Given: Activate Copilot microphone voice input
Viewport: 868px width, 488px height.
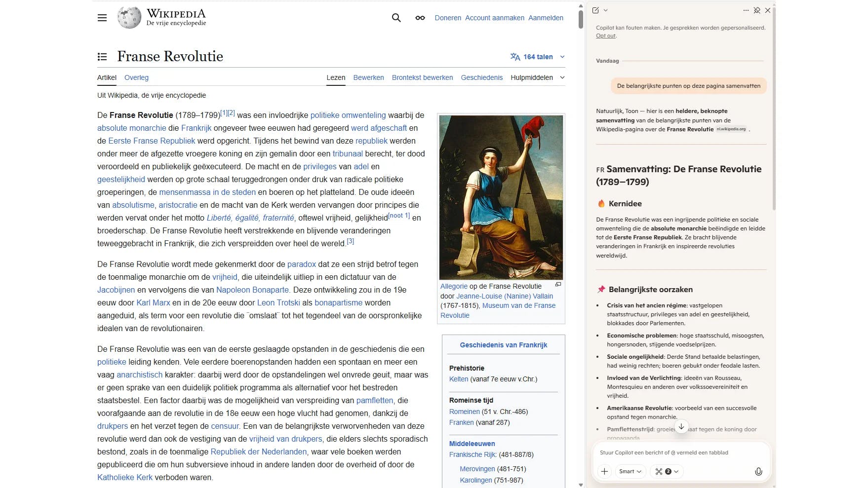Looking at the screenshot, I should coord(759,471).
